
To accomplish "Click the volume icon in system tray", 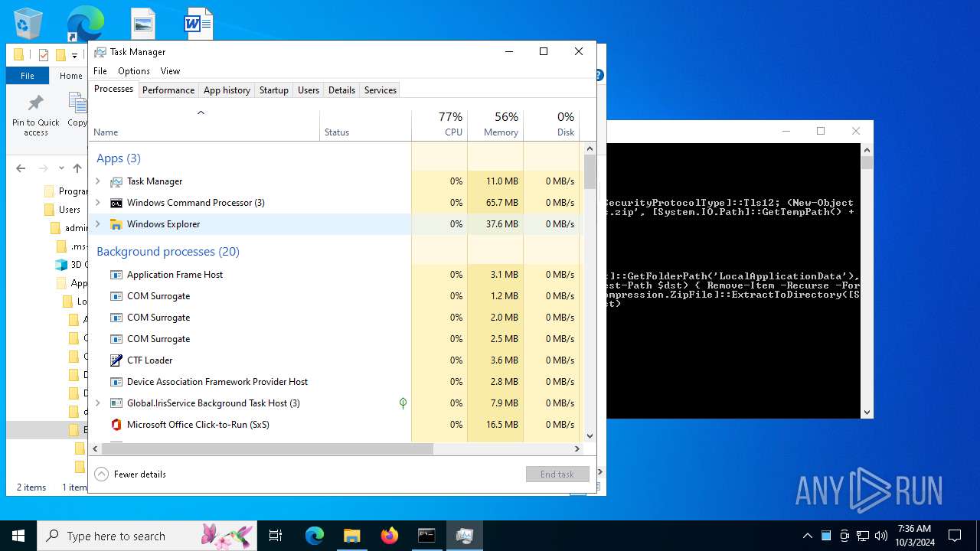I will [881, 536].
